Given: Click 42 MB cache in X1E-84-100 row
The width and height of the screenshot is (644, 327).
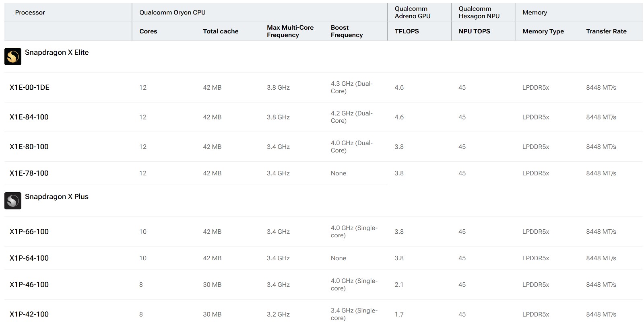Looking at the screenshot, I should (212, 117).
